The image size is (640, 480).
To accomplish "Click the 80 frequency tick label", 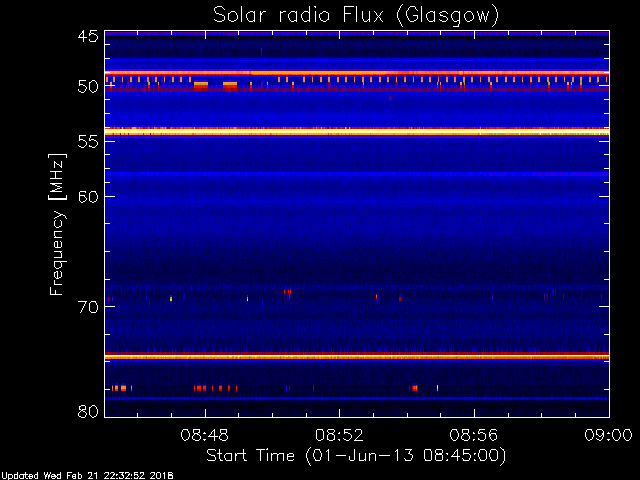I will pyautogui.click(x=88, y=411).
